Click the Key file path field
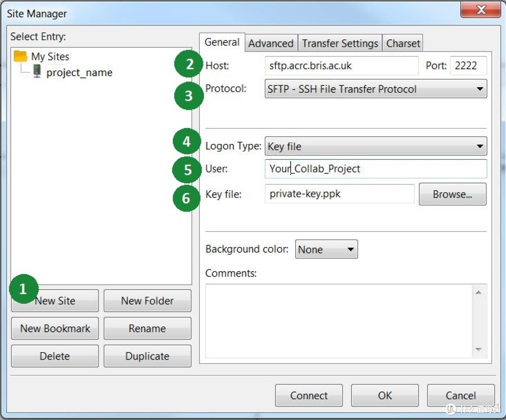Screen dimensions: 506x420 (340, 194)
